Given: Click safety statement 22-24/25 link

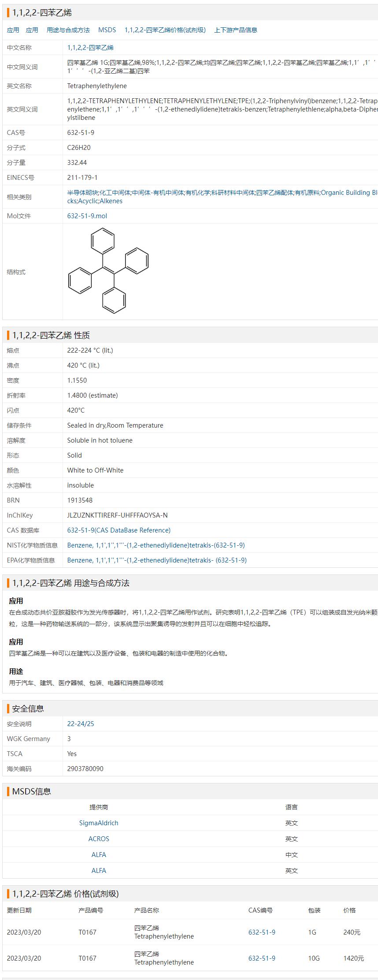Looking at the screenshot, I should (81, 724).
